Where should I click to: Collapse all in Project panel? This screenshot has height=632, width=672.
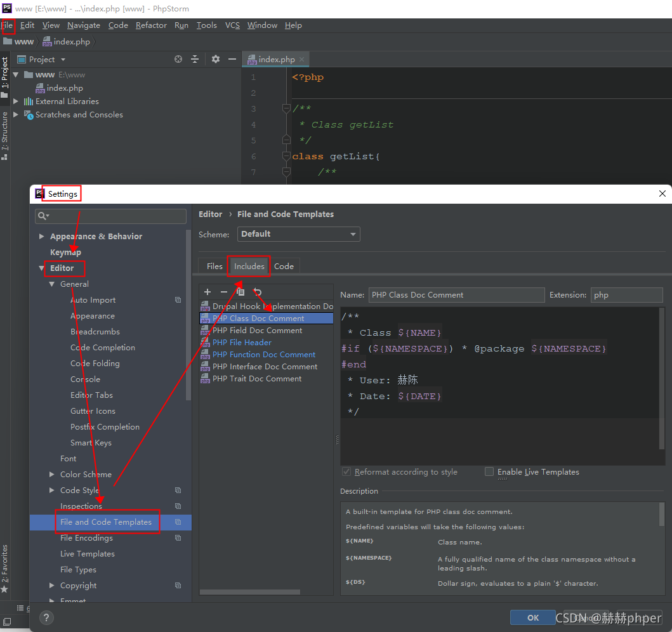click(x=195, y=58)
